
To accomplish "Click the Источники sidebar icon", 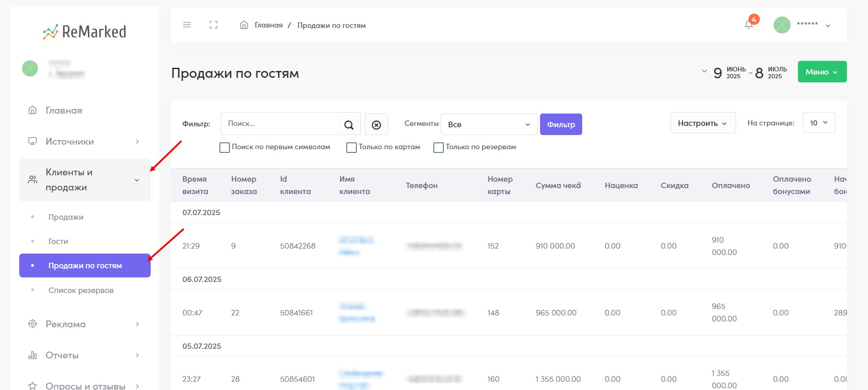I will pyautogui.click(x=33, y=141).
